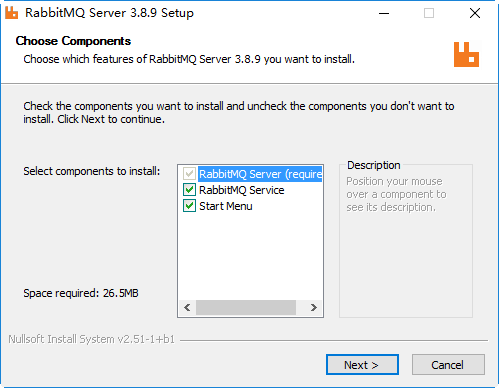Click the Nullsoft Install System version text
499x388 pixels.
[92, 339]
